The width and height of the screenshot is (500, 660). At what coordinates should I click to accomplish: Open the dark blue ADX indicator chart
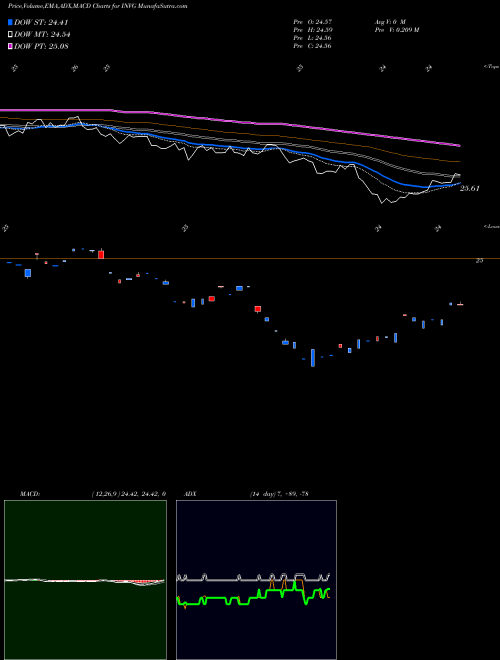pos(256,580)
